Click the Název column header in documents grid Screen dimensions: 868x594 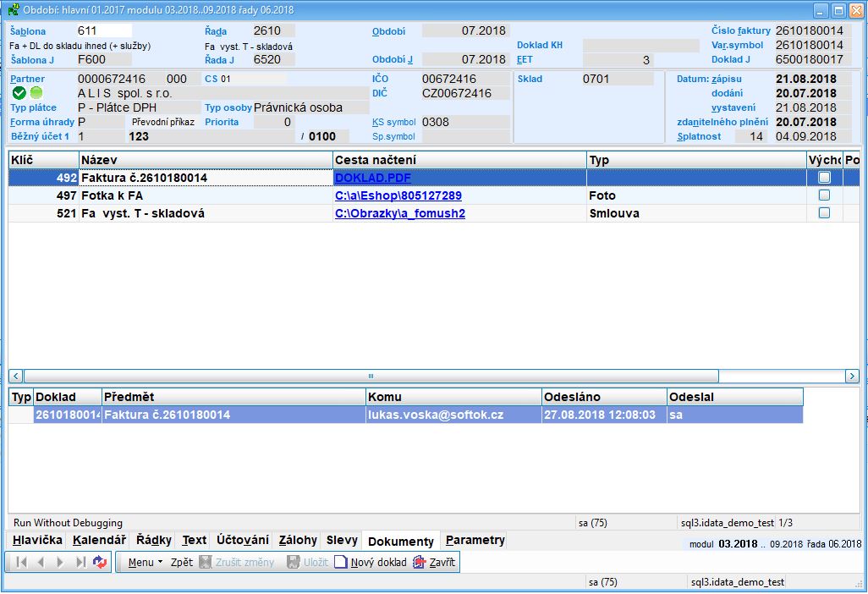(x=206, y=160)
